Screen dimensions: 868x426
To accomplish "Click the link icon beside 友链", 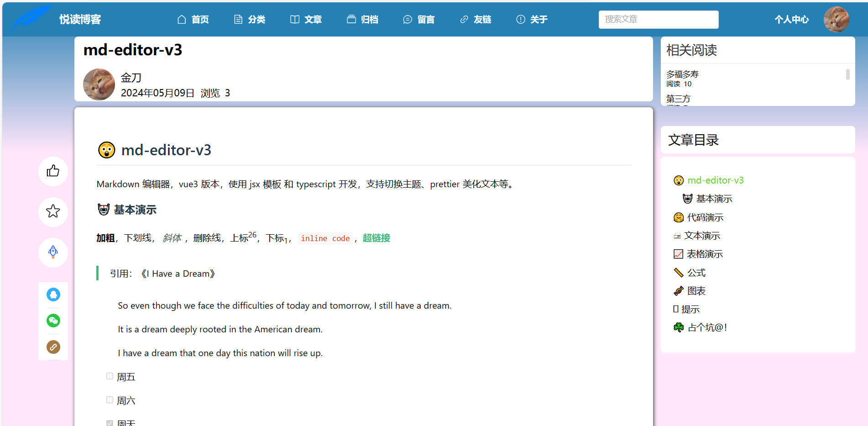I will point(464,19).
